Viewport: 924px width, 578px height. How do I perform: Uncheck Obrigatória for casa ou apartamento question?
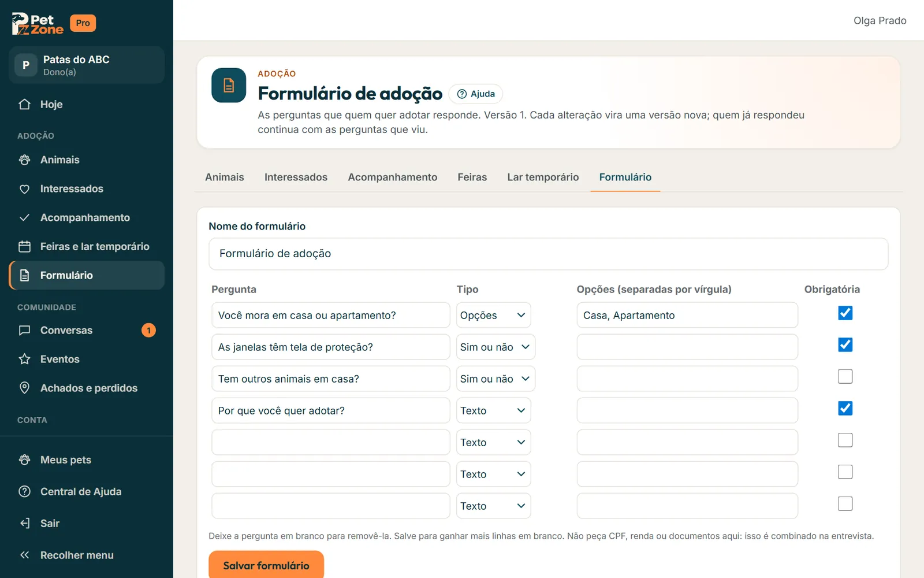(845, 313)
